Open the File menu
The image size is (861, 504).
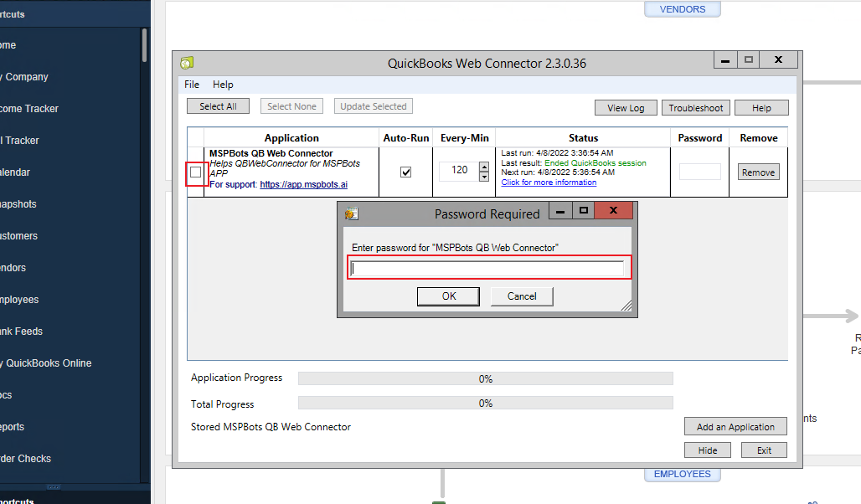(192, 85)
